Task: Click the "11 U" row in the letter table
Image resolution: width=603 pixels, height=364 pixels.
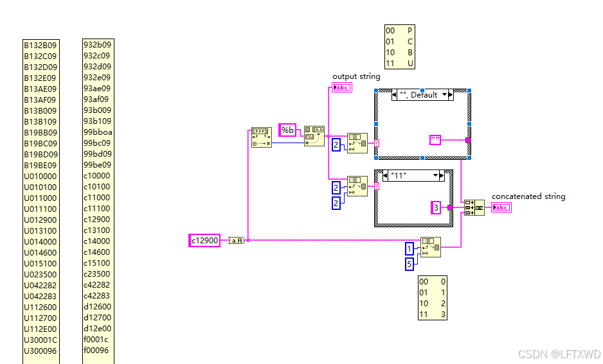Action: [400, 64]
